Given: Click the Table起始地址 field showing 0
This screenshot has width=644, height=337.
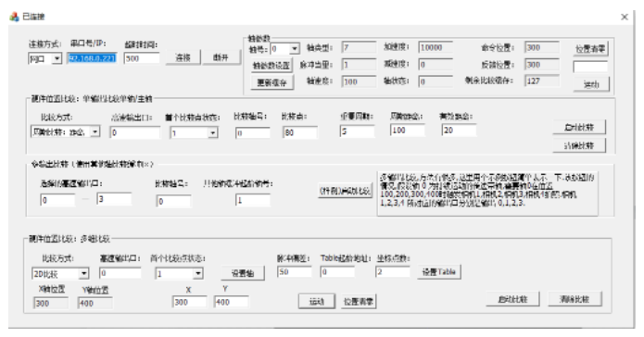Looking at the screenshot, I should [337, 272].
